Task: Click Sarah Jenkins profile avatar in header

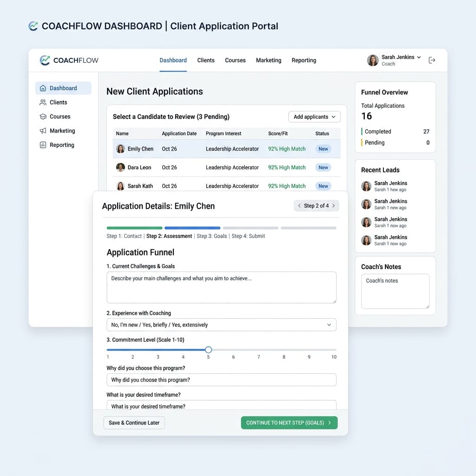Action: [372, 60]
